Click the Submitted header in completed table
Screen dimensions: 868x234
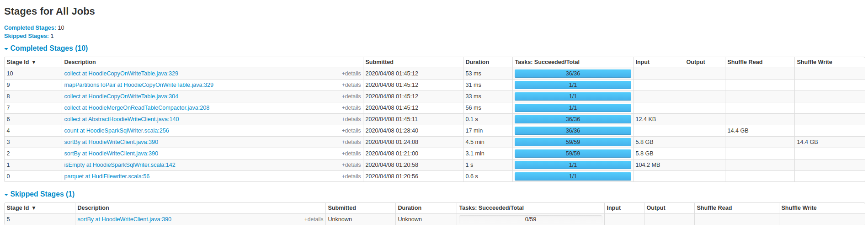[x=379, y=62]
